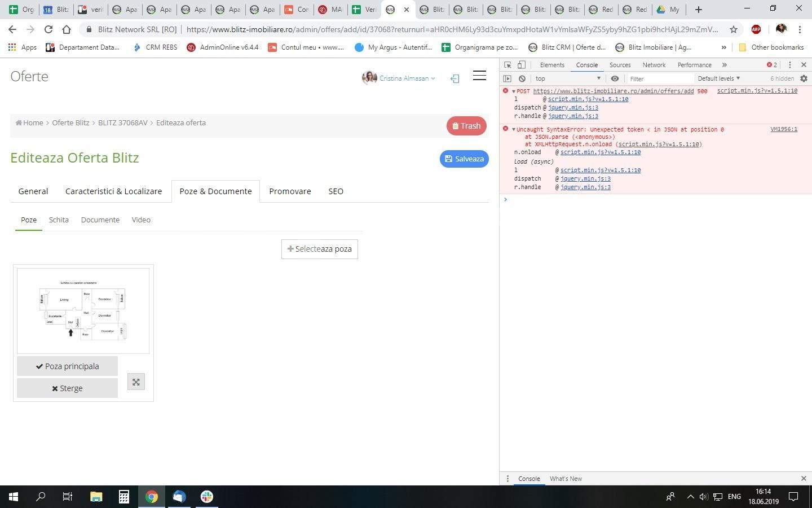Open the hamburger menu in Oferte header
Screen dimensions: 812x508
pyautogui.click(x=479, y=76)
